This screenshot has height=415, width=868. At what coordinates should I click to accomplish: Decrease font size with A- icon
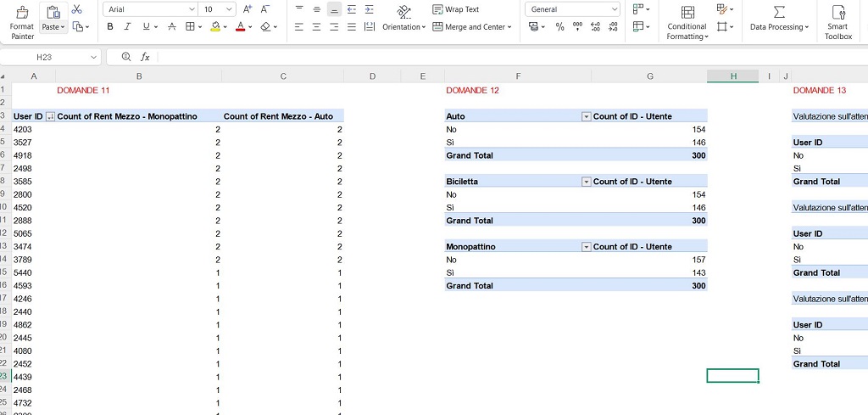pos(265,9)
